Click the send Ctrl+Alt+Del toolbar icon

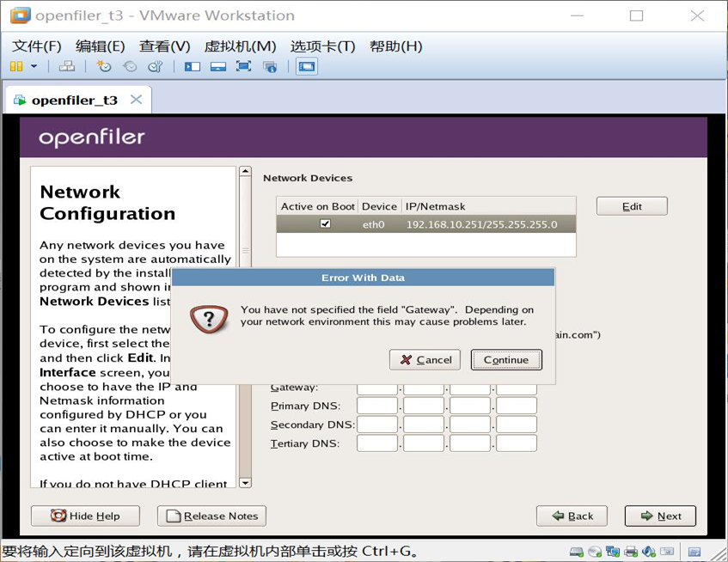67,66
